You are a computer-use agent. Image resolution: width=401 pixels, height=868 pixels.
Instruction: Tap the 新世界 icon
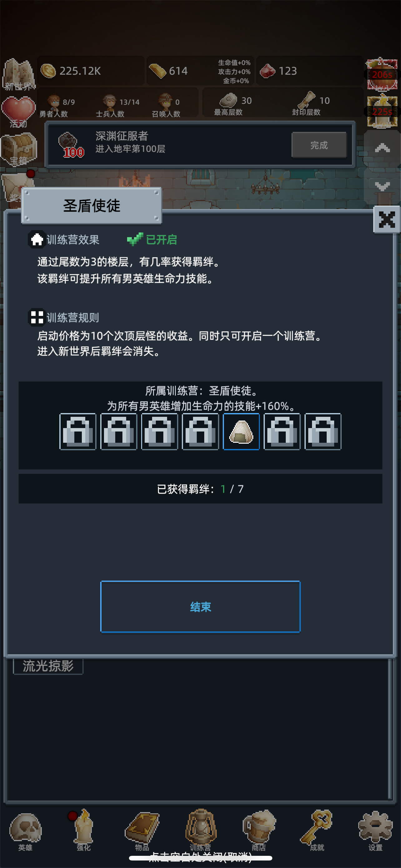point(18,75)
